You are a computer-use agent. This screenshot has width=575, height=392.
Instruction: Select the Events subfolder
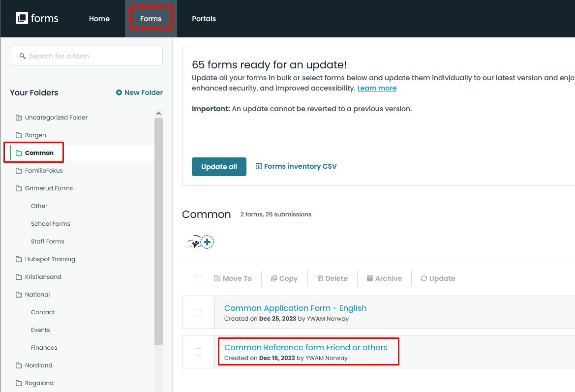pos(40,330)
